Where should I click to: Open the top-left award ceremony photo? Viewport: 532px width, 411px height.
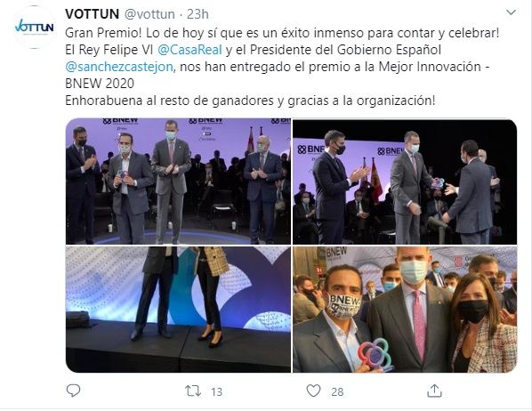click(x=178, y=181)
